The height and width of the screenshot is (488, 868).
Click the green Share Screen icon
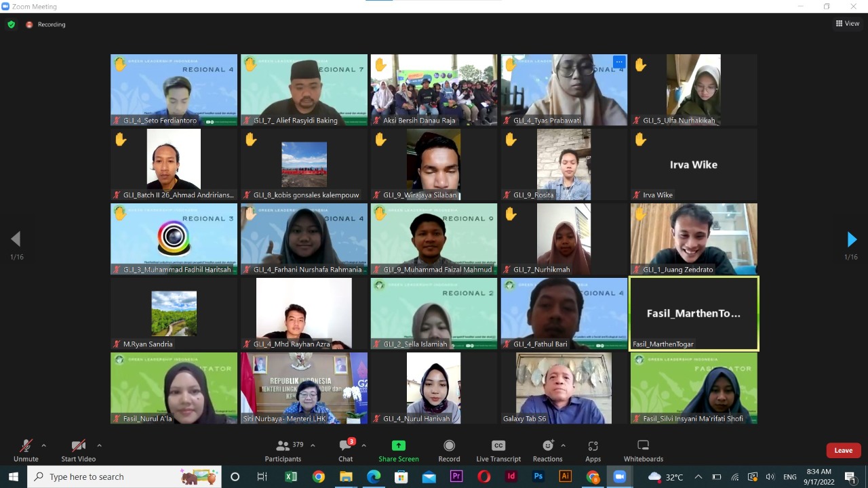point(399,446)
